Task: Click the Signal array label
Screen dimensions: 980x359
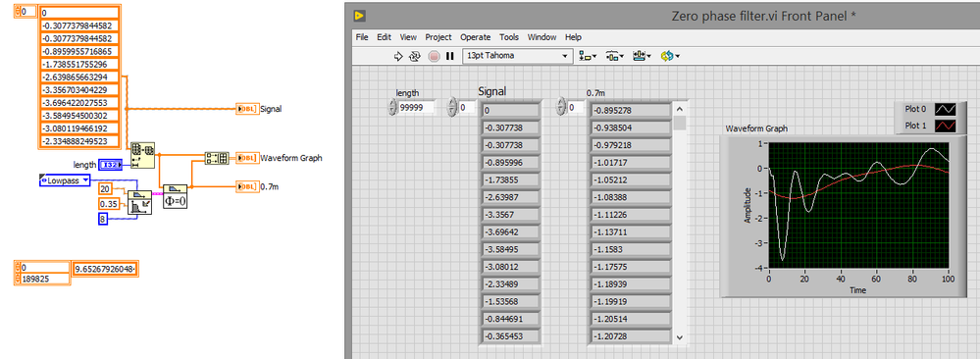Action: coord(491,92)
